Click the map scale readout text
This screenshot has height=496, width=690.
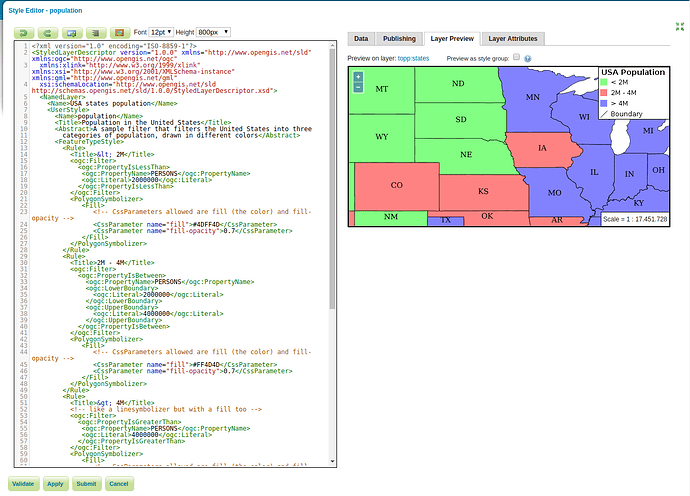tap(635, 219)
